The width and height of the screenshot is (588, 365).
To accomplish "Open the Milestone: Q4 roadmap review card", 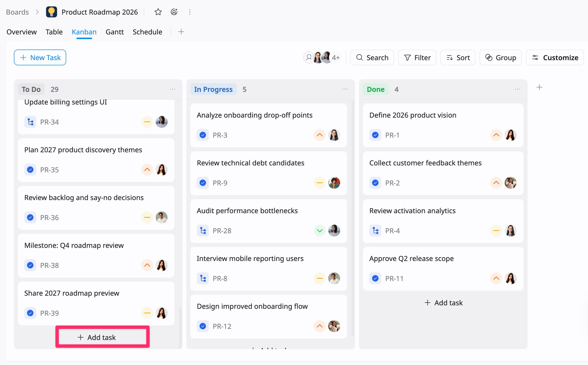I will pos(96,256).
